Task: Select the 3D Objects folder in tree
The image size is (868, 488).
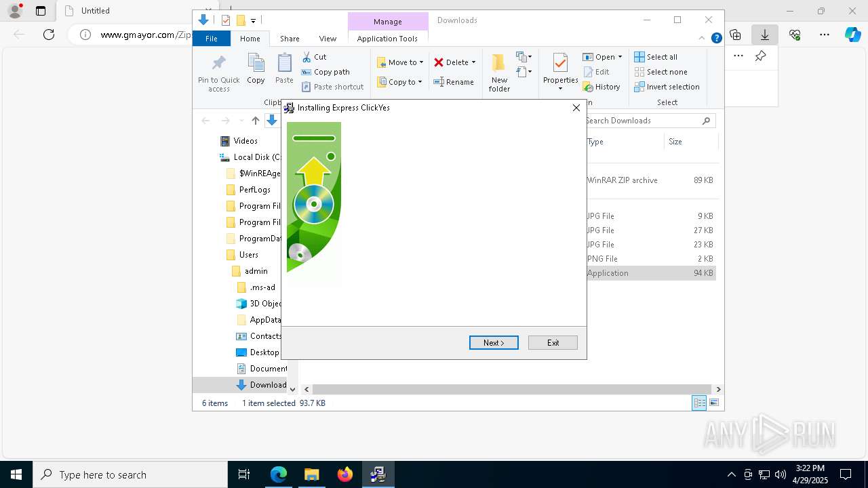Action: (258, 304)
